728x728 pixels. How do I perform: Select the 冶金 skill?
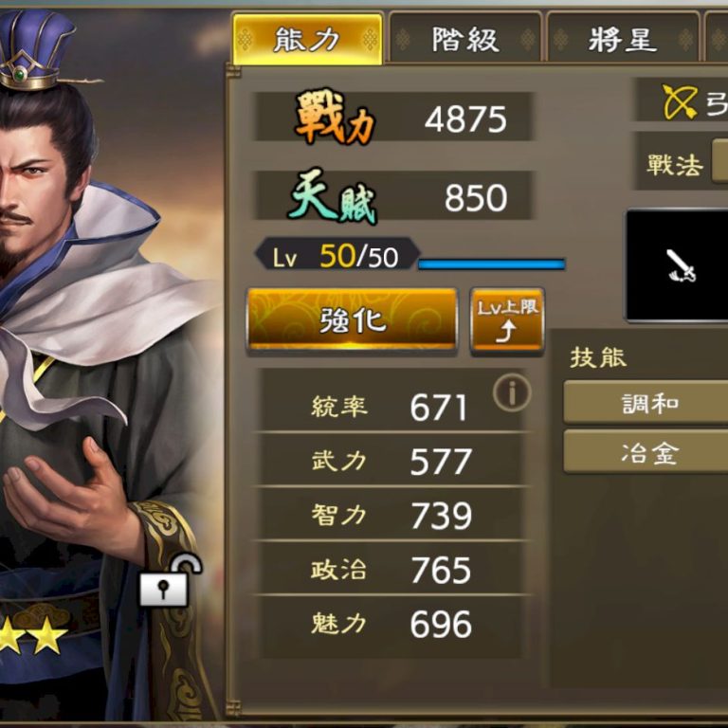click(646, 452)
